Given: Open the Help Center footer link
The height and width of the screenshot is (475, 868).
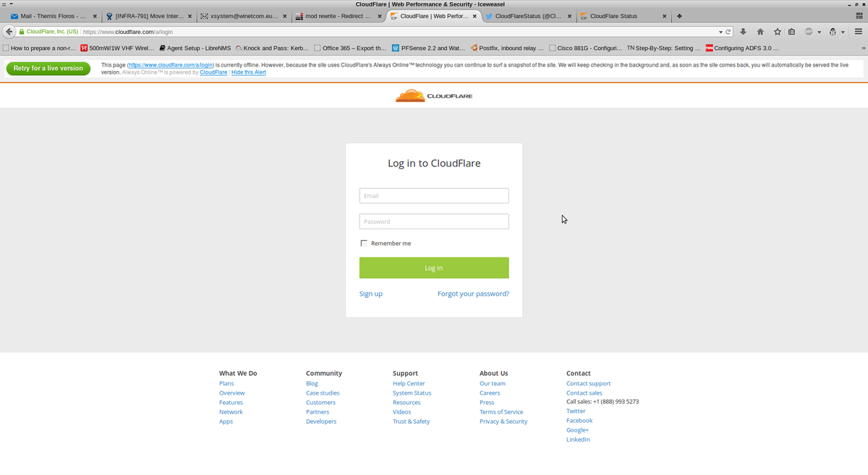Looking at the screenshot, I should tap(409, 384).
